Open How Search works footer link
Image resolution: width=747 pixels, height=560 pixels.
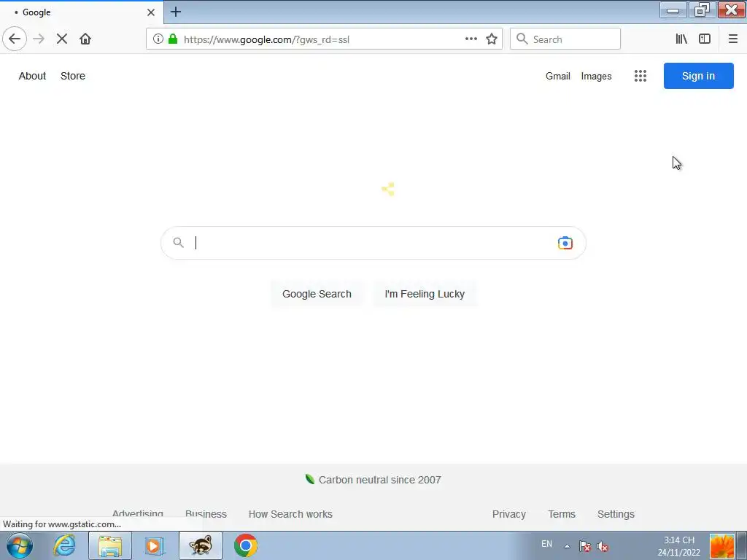click(x=290, y=514)
